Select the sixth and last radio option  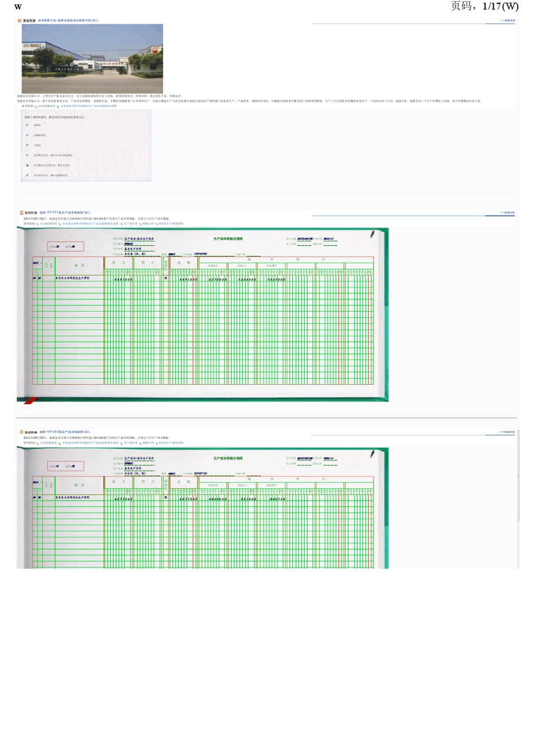click(28, 175)
